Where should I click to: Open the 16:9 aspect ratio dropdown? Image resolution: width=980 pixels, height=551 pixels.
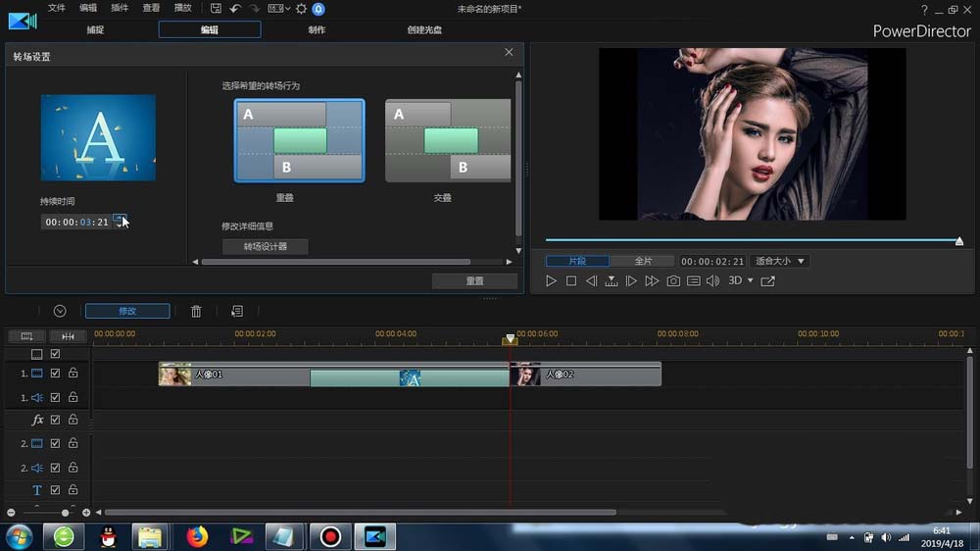click(278, 9)
